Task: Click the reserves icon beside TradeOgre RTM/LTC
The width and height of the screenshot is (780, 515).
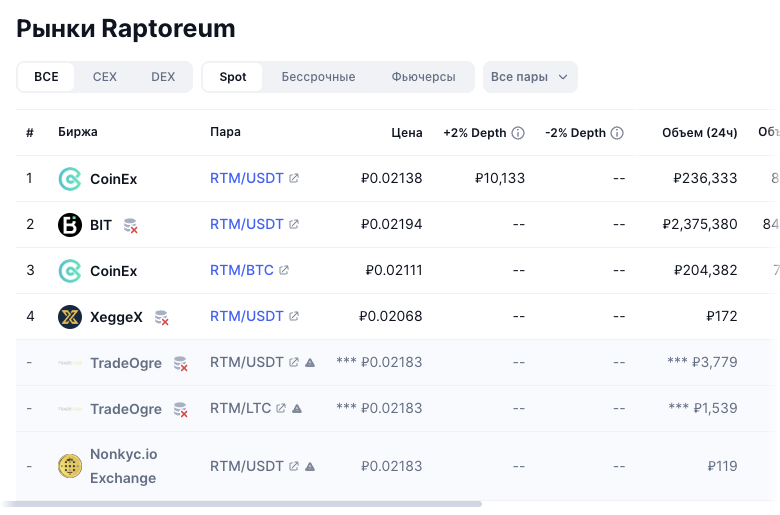Action: [180, 410]
